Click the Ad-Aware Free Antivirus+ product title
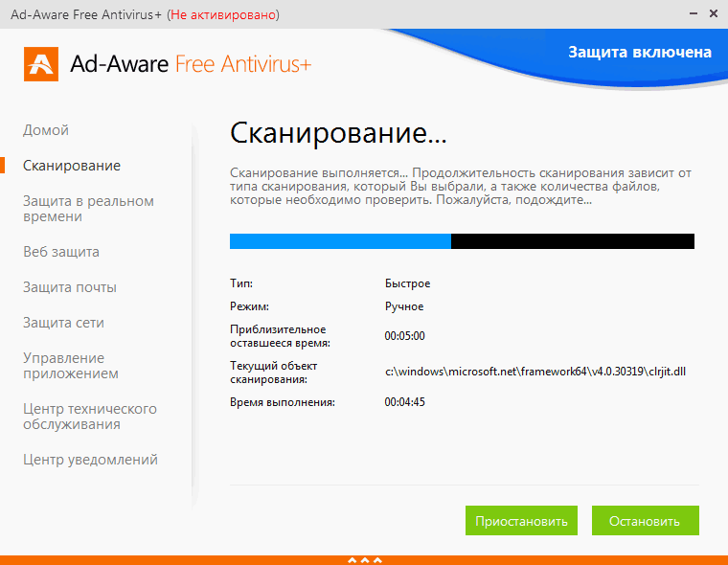The width and height of the screenshot is (728, 565). click(x=191, y=64)
